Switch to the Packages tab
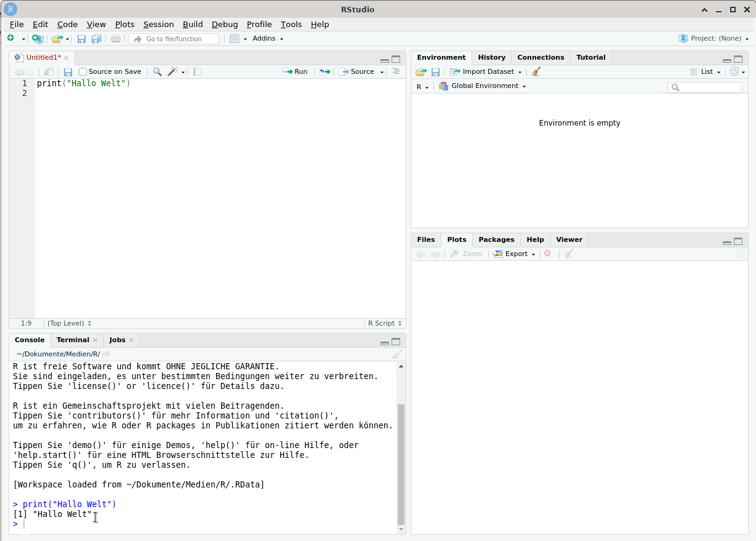The image size is (756, 541). (496, 239)
